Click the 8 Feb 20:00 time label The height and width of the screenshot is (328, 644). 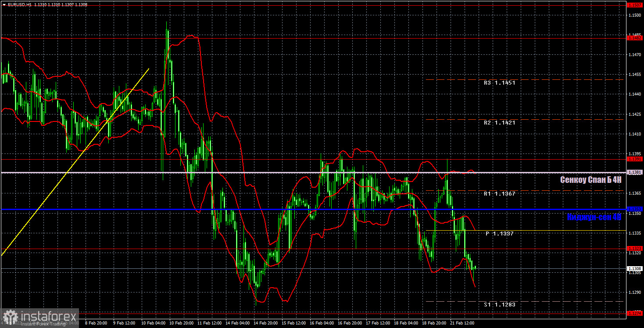pyautogui.click(x=96, y=324)
